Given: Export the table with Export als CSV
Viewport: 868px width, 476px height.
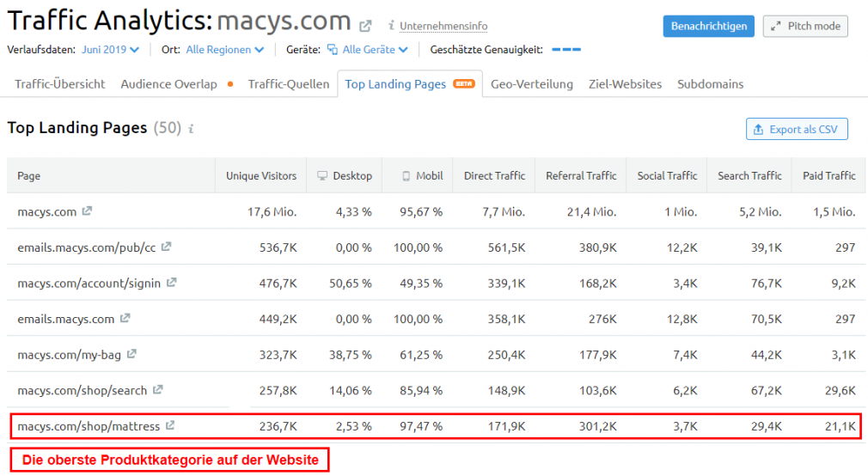Looking at the screenshot, I should 797,129.
